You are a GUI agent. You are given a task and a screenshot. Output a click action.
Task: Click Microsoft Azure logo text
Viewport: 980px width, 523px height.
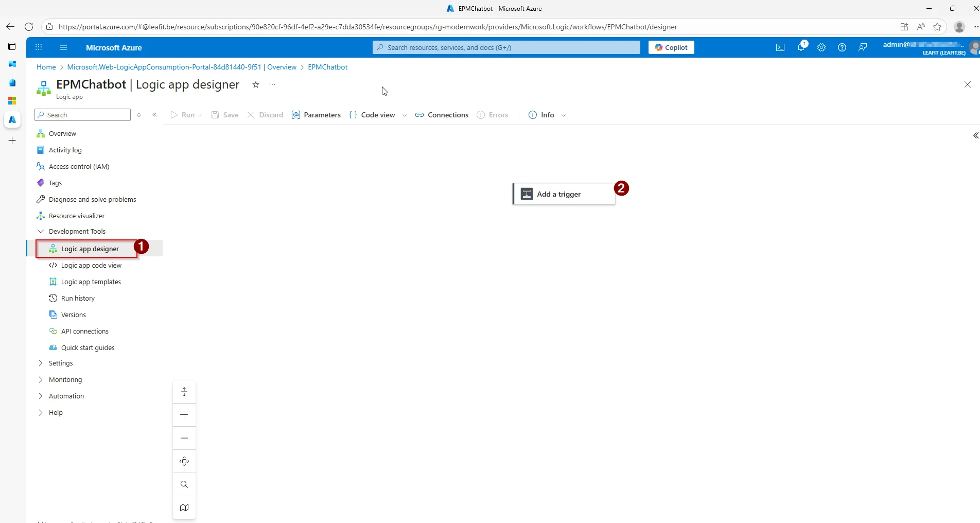[x=114, y=47]
